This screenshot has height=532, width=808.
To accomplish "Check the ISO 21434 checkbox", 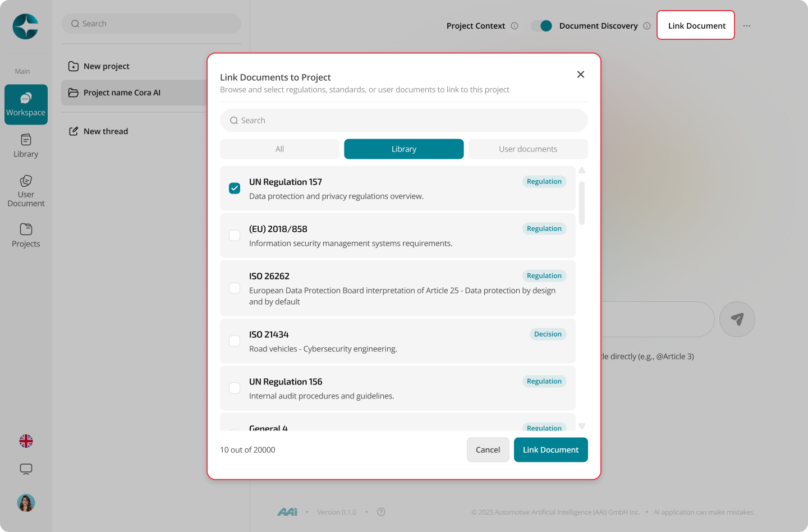I will (235, 341).
